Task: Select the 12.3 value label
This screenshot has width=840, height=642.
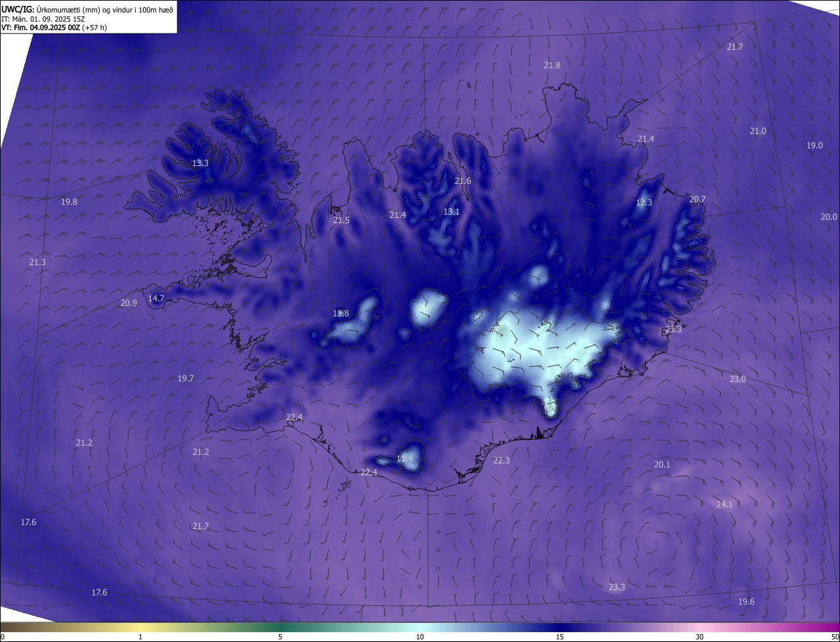Action: (x=644, y=202)
